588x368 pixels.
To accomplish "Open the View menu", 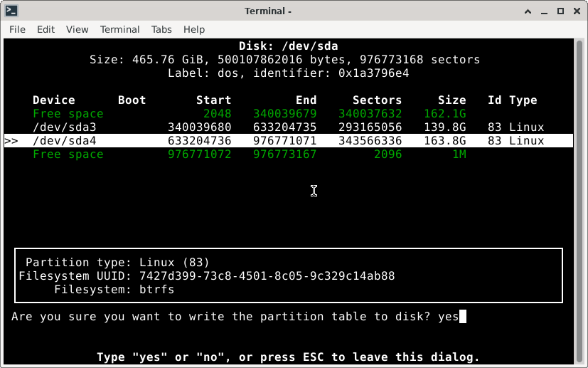I will 77,29.
